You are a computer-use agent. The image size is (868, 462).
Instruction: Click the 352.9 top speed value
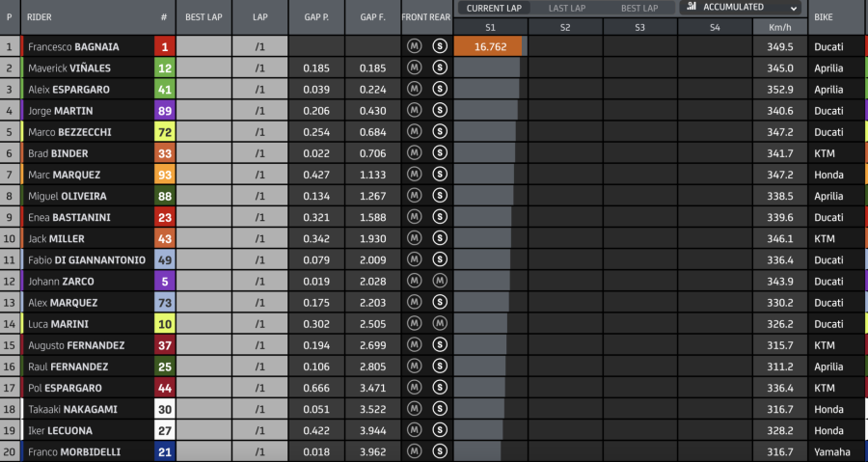click(779, 90)
